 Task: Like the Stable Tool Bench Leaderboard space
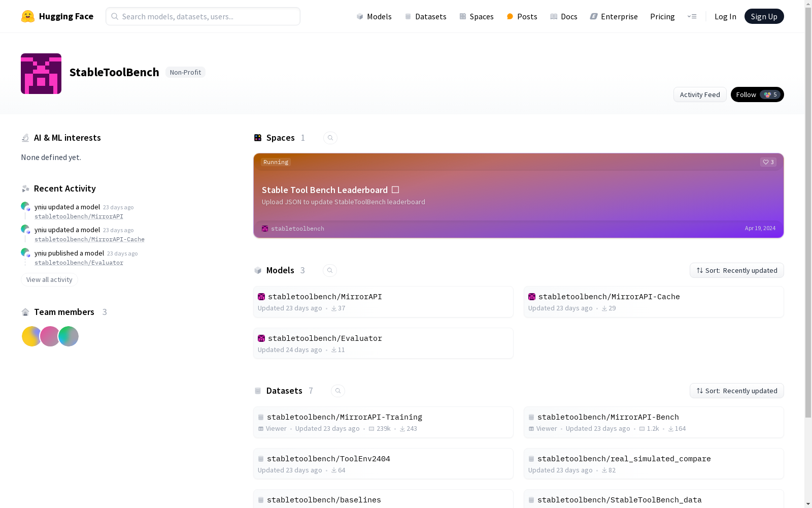pos(768,162)
